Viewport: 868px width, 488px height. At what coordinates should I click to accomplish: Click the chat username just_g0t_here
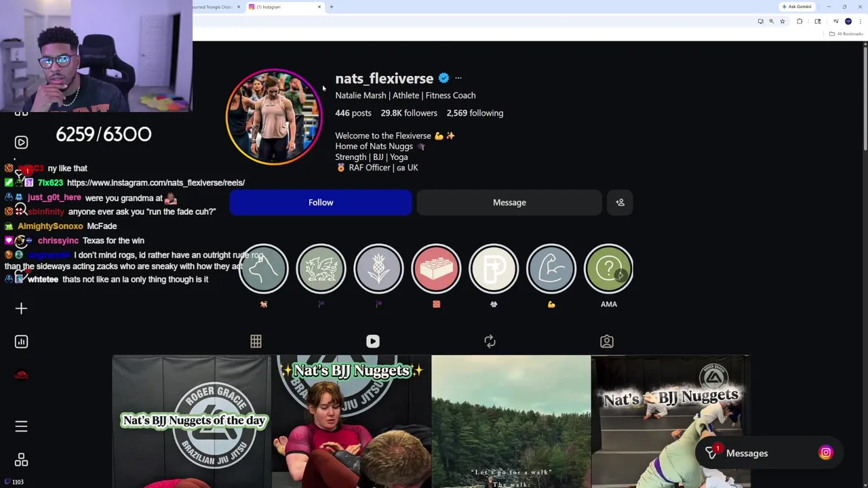(54, 198)
